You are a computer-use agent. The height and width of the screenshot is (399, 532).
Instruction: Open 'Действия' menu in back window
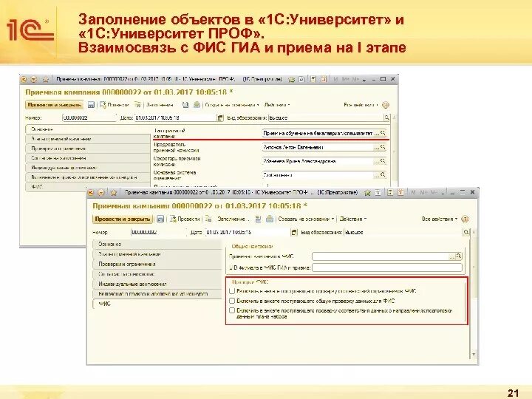pos(277,105)
